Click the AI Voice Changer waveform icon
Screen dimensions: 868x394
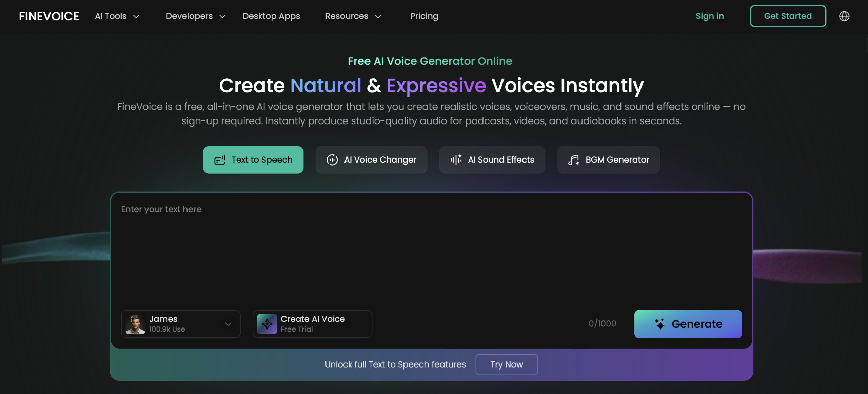332,160
